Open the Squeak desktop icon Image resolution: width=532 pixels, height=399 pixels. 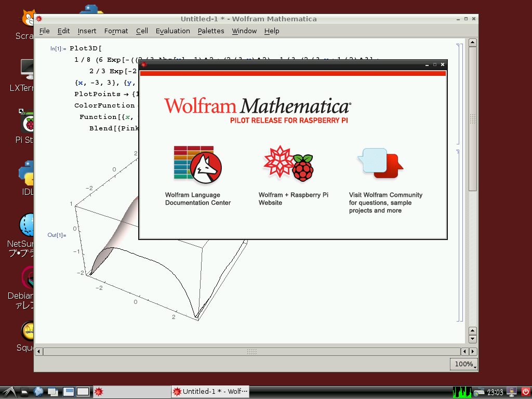point(28,330)
